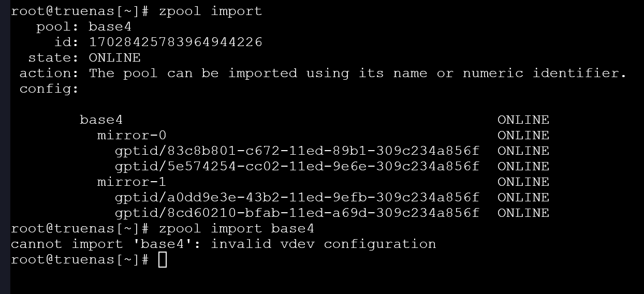
Task: Click the first "zpool import" command on top line
Action: click(210, 11)
